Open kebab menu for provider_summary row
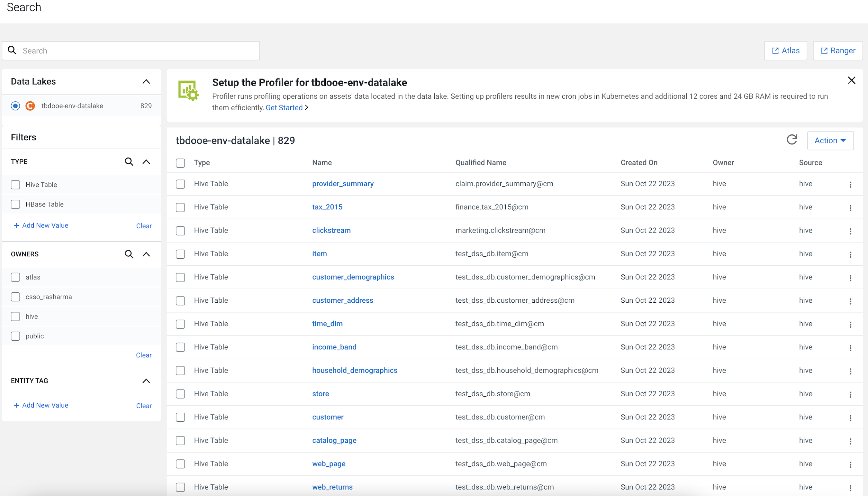Image resolution: width=868 pixels, height=496 pixels. point(850,184)
